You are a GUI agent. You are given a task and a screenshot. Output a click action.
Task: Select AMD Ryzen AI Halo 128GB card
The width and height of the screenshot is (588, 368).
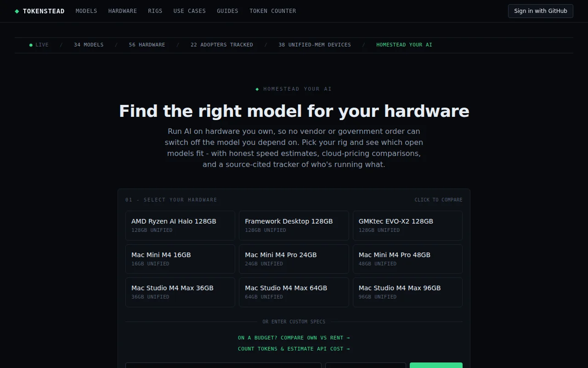pyautogui.click(x=180, y=225)
